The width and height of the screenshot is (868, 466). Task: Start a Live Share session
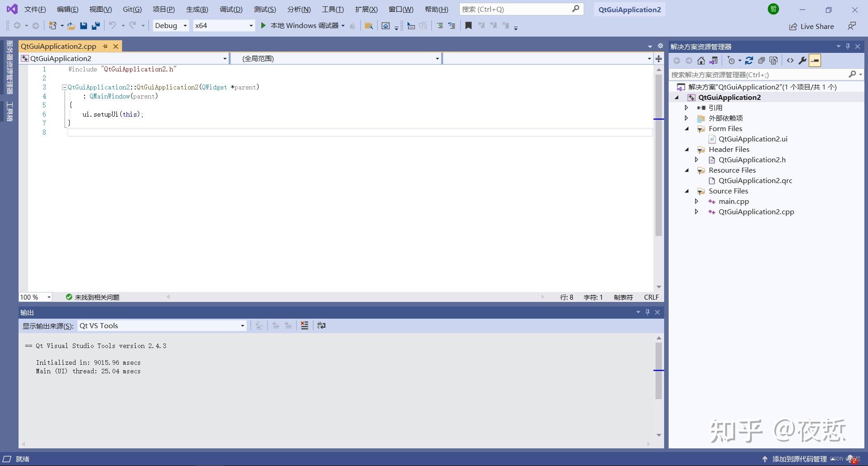pos(811,26)
